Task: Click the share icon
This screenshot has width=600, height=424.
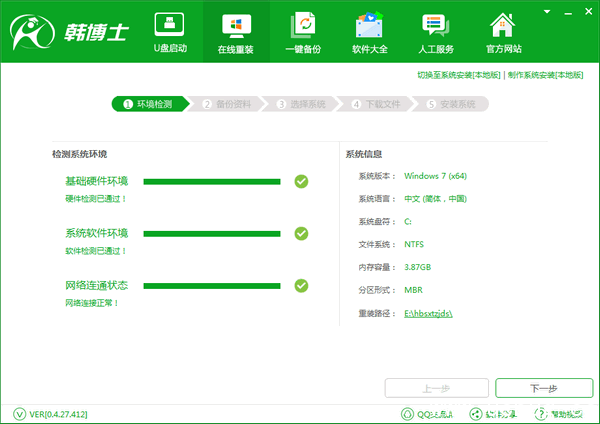Action: pos(476,414)
